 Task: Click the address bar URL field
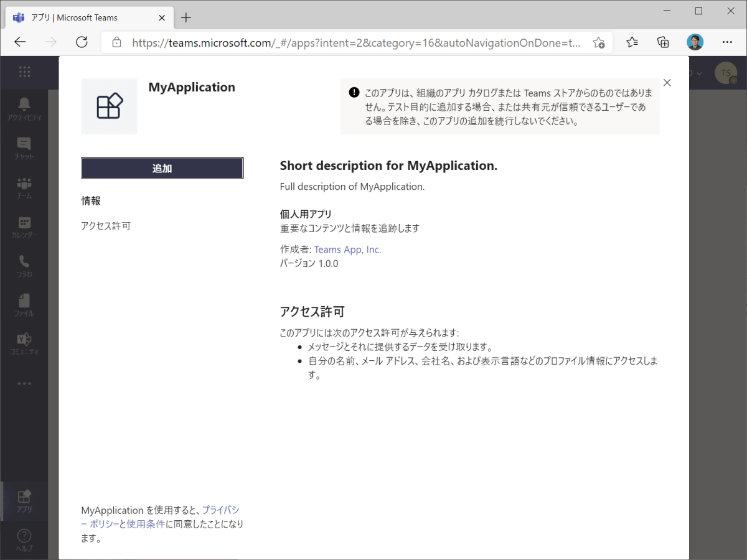pos(356,42)
